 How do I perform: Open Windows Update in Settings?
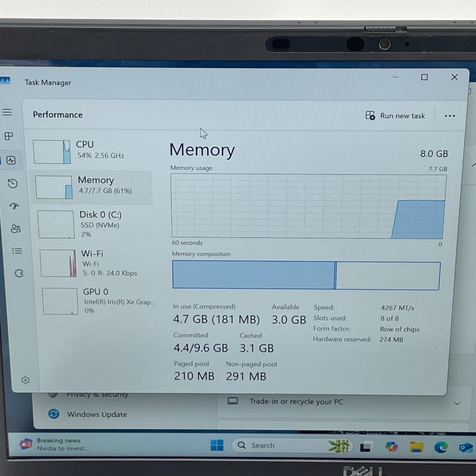point(97,414)
